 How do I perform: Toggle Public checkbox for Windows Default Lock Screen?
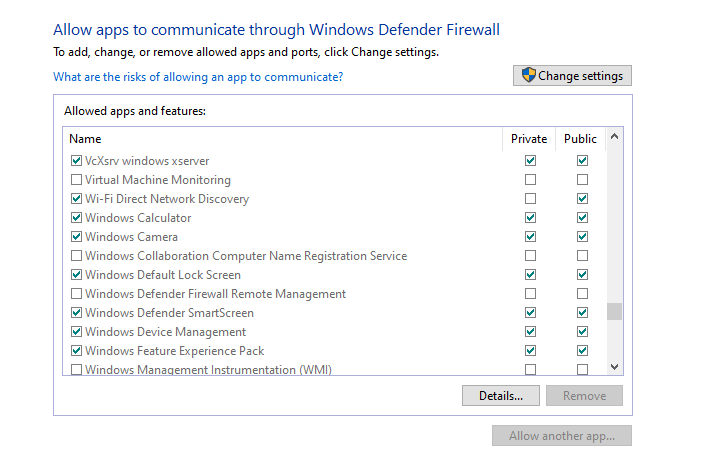pos(582,275)
